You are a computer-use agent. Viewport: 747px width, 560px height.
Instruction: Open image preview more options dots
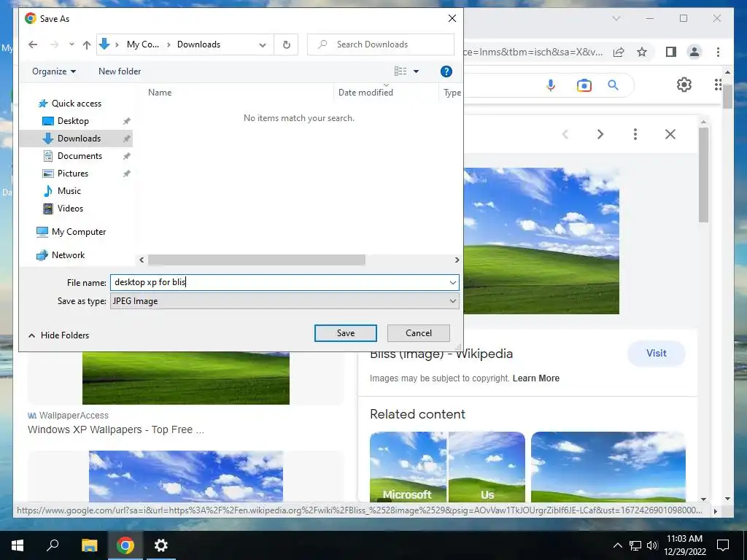point(635,134)
